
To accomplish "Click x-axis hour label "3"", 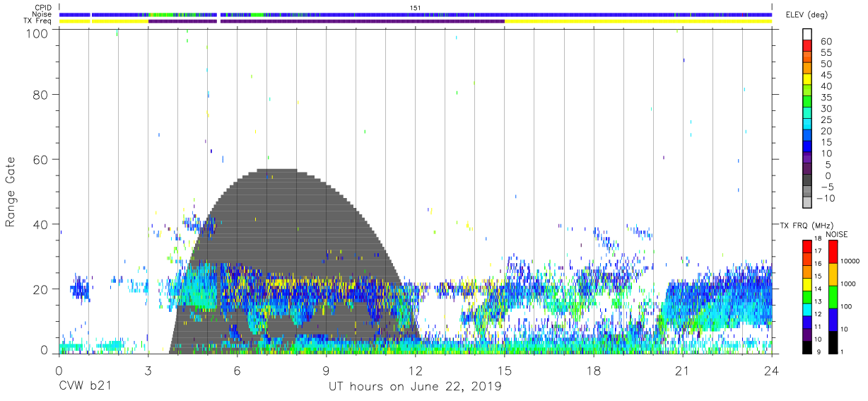I will 148,370.
